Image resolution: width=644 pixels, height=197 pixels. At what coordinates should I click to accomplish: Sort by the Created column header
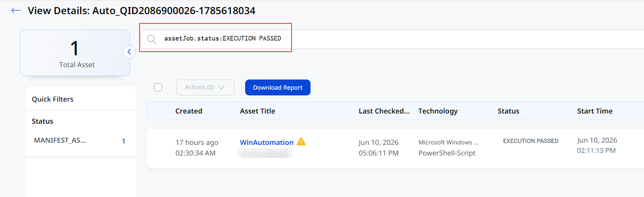pos(189,111)
